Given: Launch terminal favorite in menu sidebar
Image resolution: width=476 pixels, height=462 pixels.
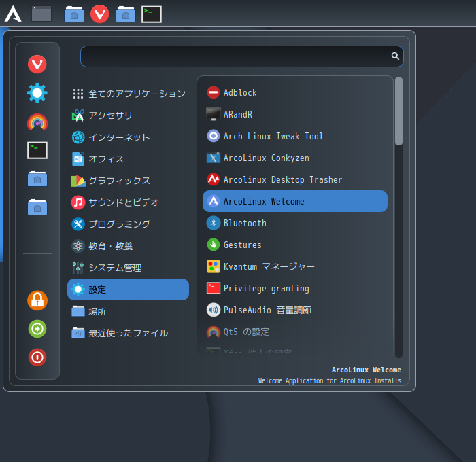Looking at the screenshot, I should [x=37, y=150].
